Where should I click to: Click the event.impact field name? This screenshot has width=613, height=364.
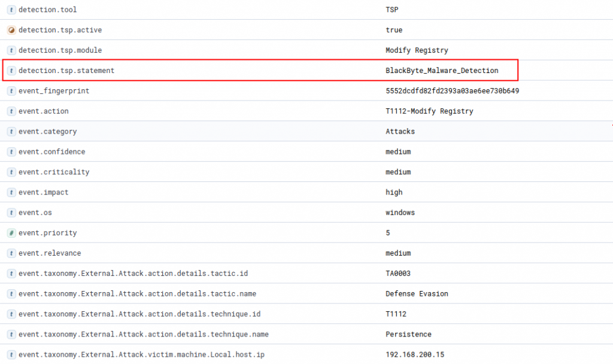coord(43,192)
